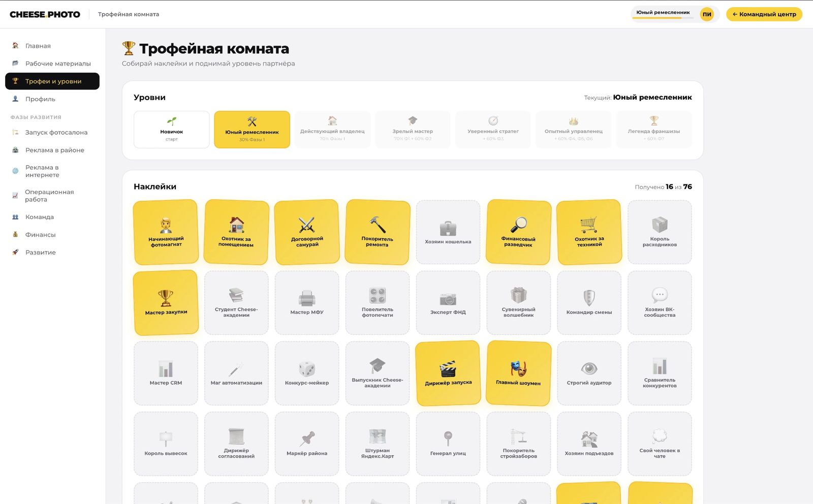Click the money bag icon beside Финансы
The image size is (813, 504).
pos(15,235)
